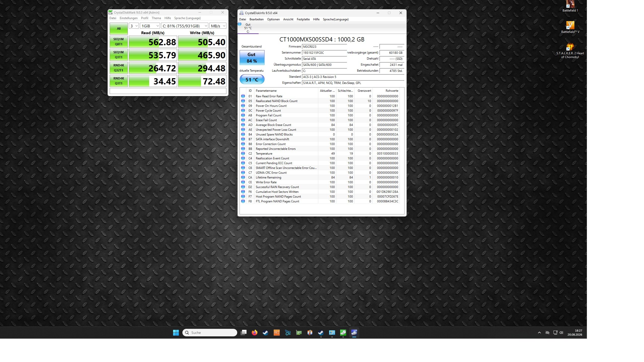Screen dimensions: 644x362
Task: Click the 51 °C temperature button
Action: [252, 79]
